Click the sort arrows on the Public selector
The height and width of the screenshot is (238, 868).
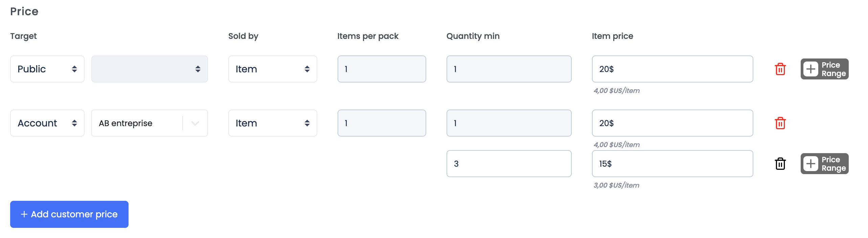point(75,69)
